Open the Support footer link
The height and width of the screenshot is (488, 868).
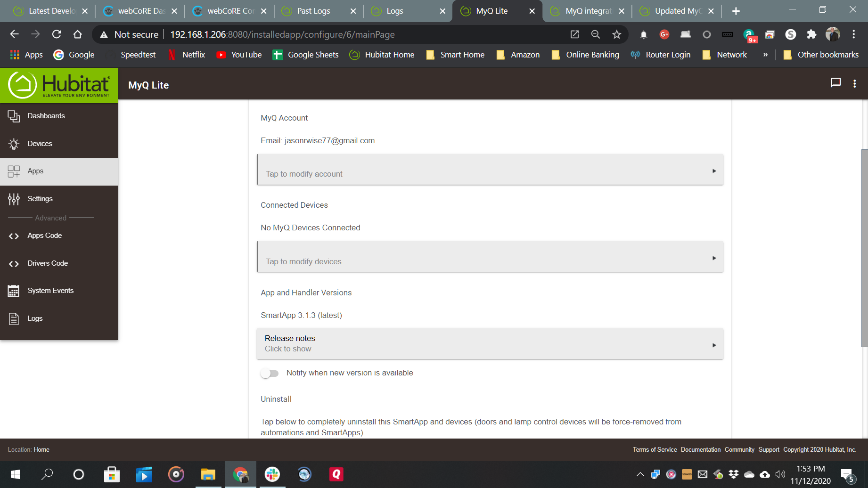(769, 450)
